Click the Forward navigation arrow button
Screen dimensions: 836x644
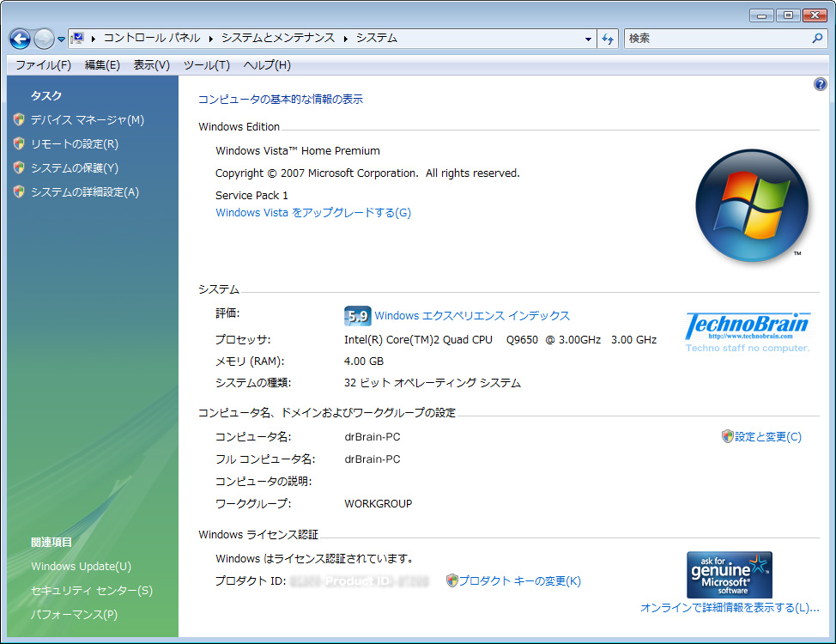[x=44, y=39]
